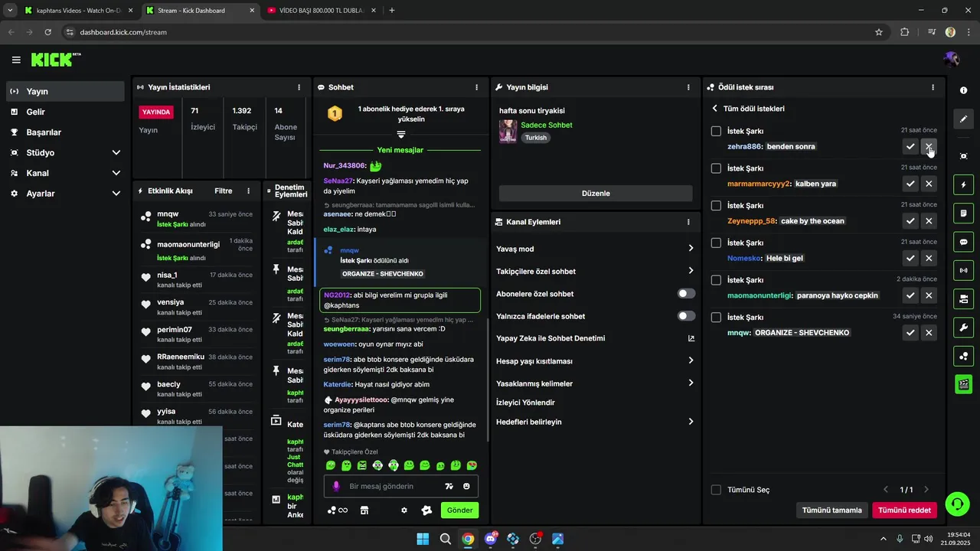Viewport: 980px width, 551px height.
Task: Open Yavaş mod options
Action: tap(596, 249)
